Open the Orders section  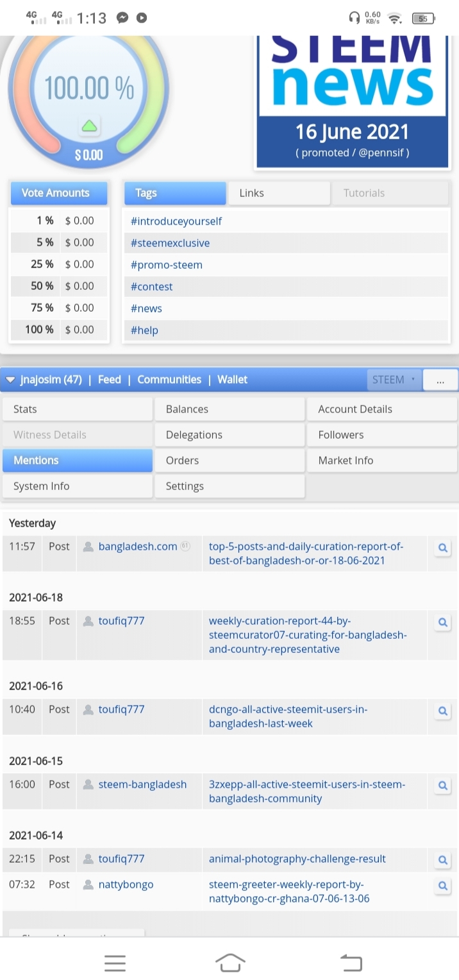coord(229,460)
